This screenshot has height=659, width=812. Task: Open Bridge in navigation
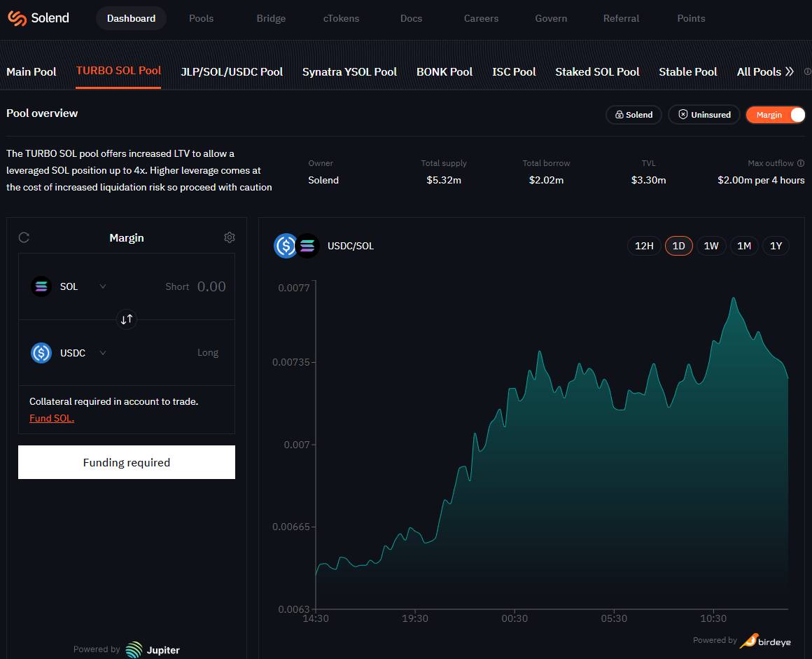coord(271,18)
